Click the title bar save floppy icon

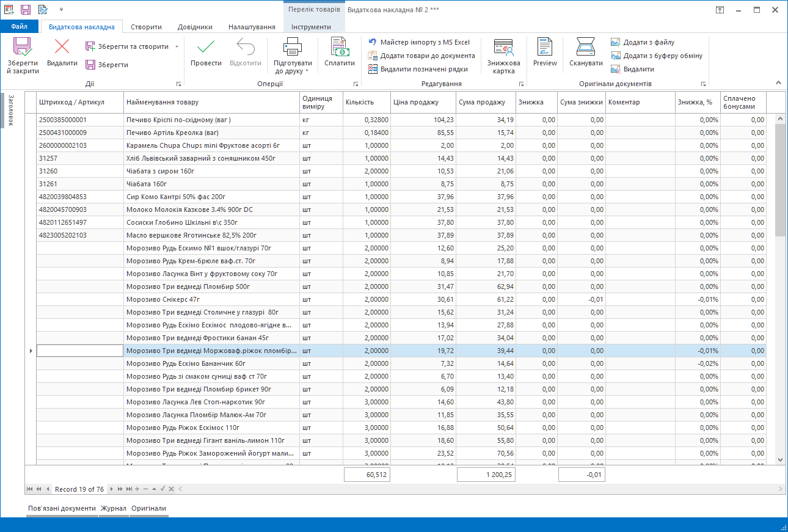26,10
